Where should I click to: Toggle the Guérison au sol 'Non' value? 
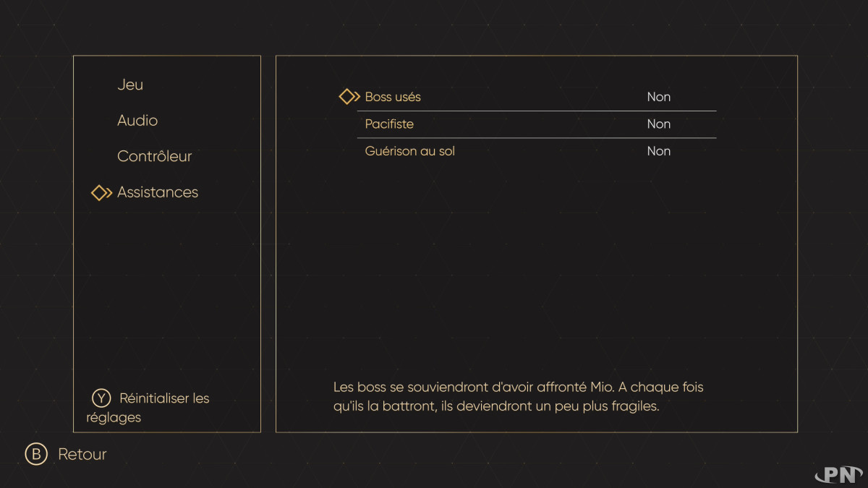click(x=658, y=151)
